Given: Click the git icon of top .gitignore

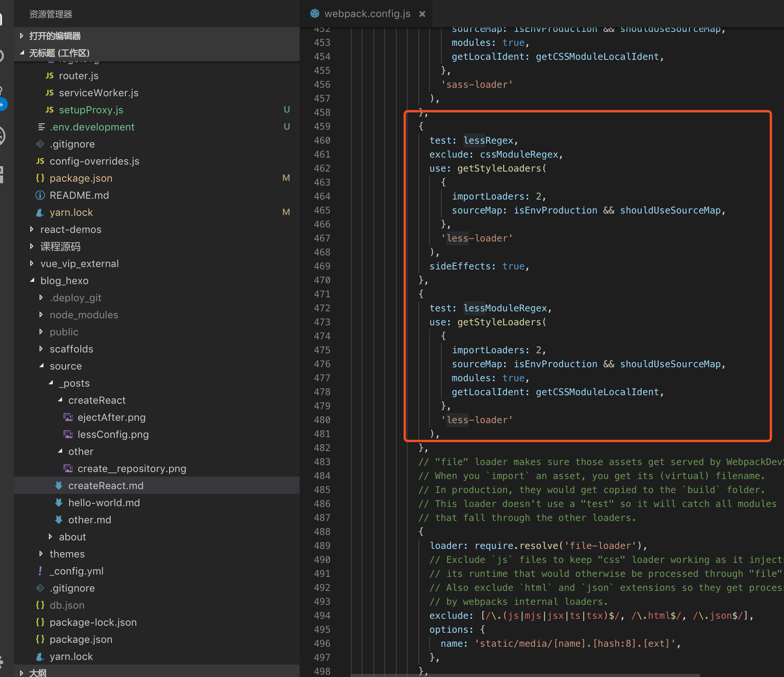Looking at the screenshot, I should tap(40, 144).
